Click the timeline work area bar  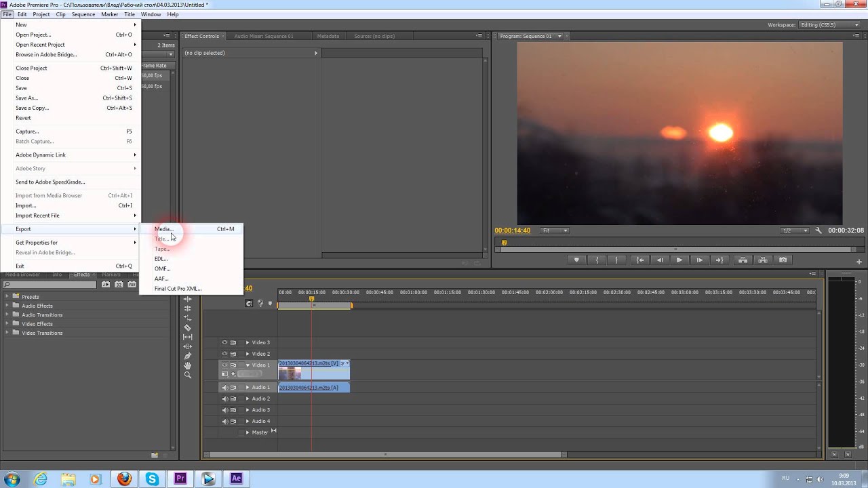[315, 306]
